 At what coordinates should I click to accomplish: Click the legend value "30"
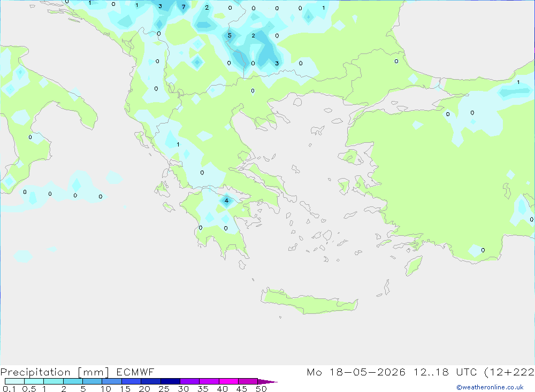click(x=183, y=389)
